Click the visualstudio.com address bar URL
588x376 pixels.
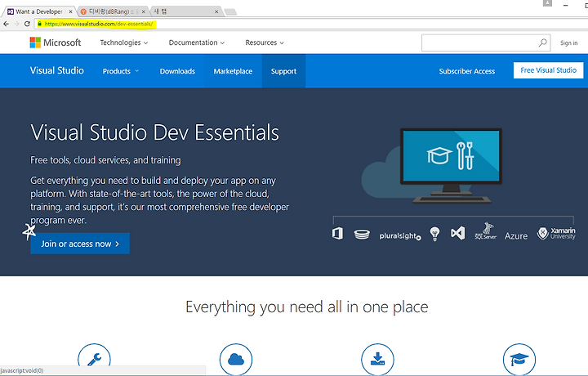click(99, 24)
